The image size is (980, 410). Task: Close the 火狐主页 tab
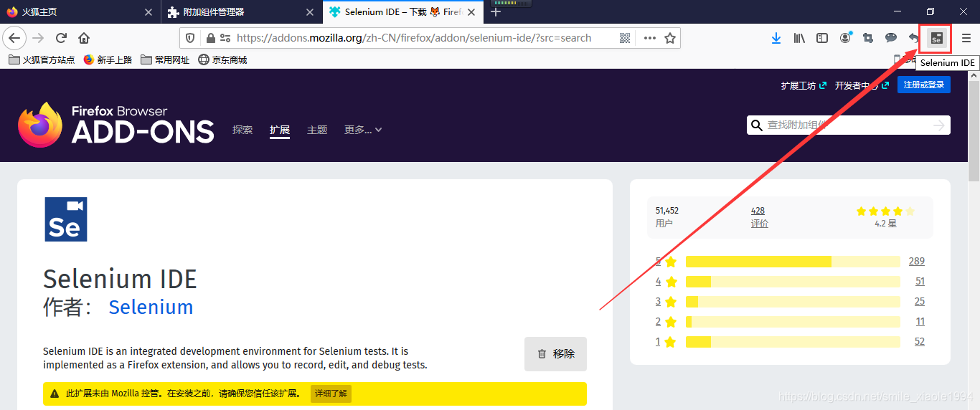point(149,12)
